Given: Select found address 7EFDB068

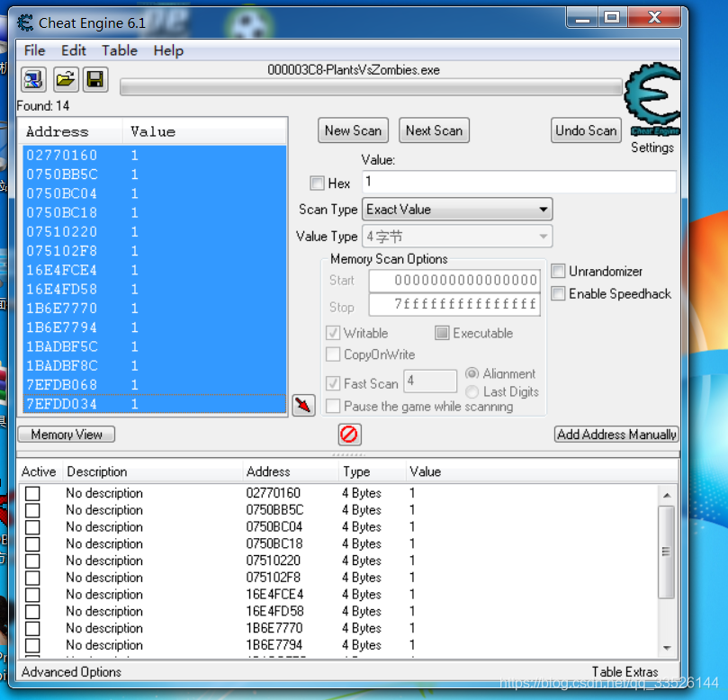Looking at the screenshot, I should pyautogui.click(x=154, y=384).
